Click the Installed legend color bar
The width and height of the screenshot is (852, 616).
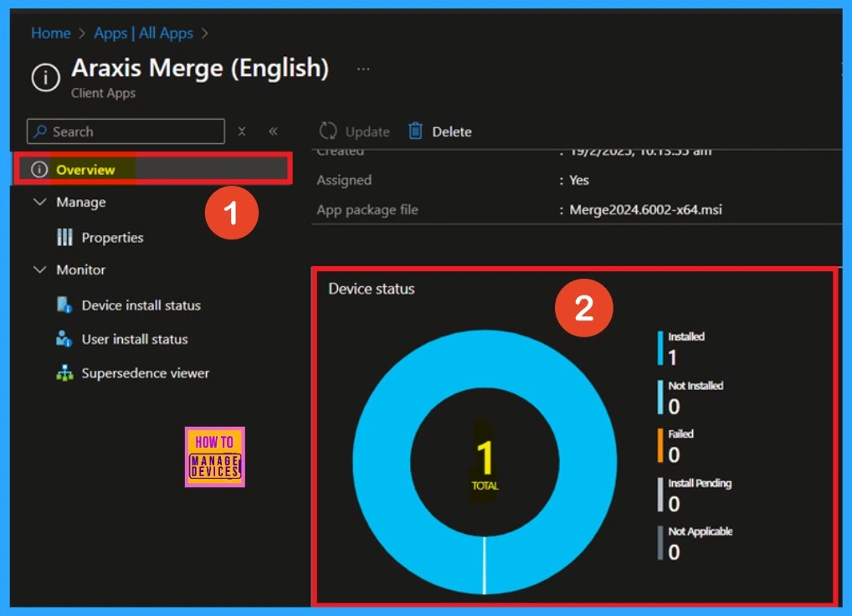660,348
